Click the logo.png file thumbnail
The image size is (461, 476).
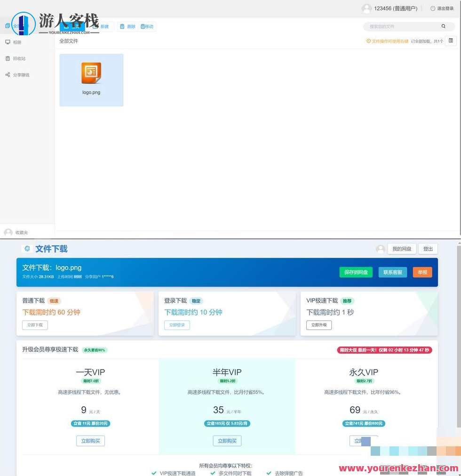point(91,73)
